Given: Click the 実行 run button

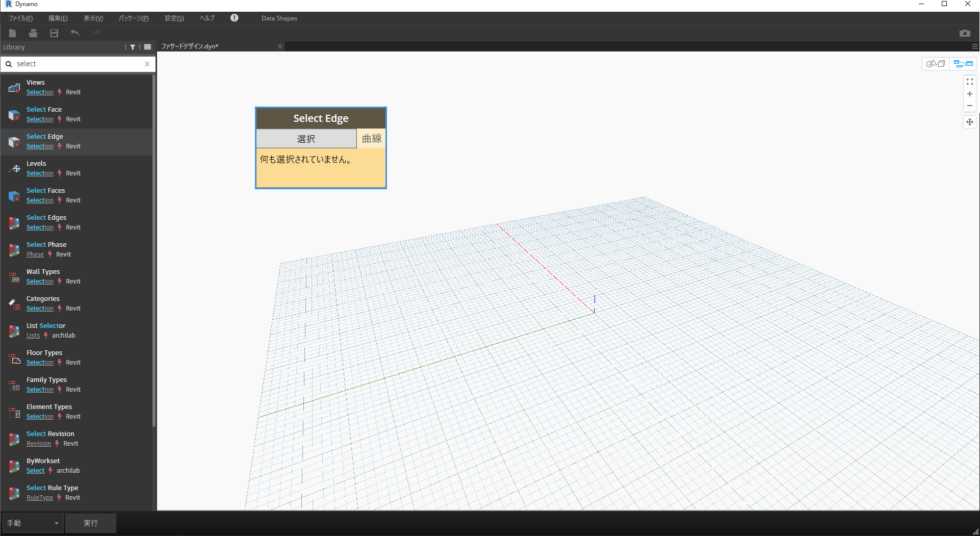Looking at the screenshot, I should click(x=91, y=523).
